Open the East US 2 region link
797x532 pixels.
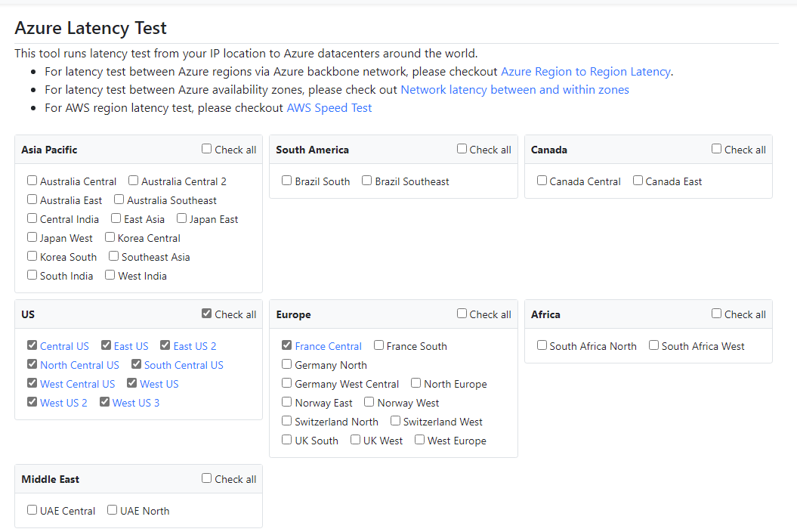pos(195,345)
